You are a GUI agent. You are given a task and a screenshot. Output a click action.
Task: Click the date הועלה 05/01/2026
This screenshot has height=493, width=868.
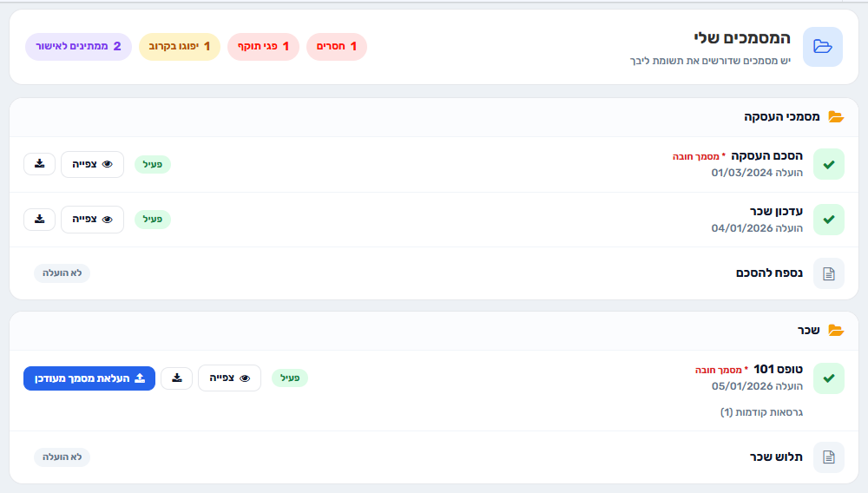tap(757, 386)
